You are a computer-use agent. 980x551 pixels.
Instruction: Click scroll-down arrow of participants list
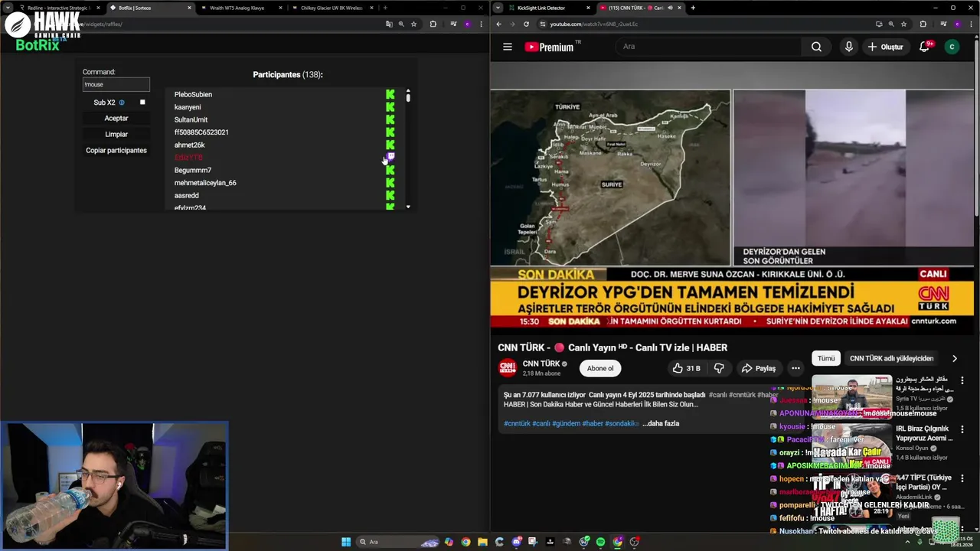(x=408, y=207)
